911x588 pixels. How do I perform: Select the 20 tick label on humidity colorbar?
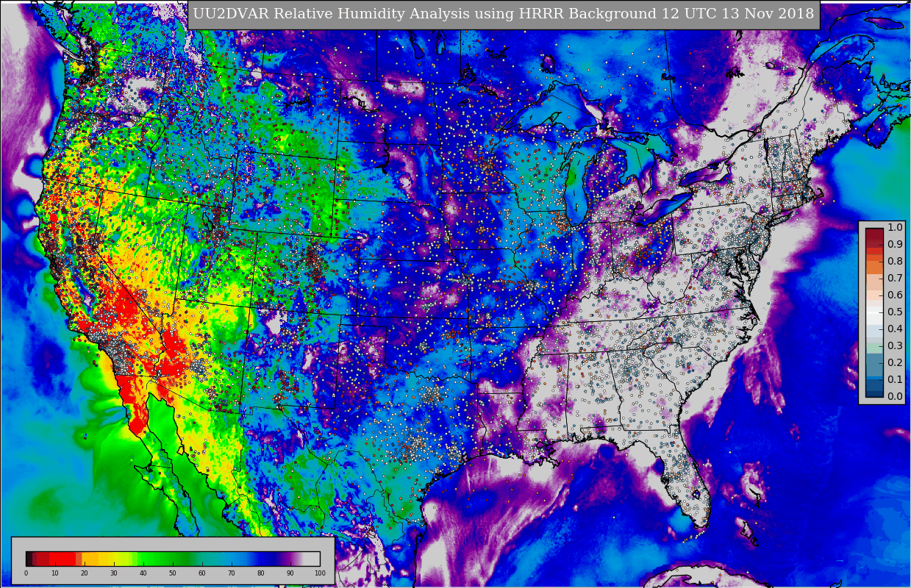(85, 573)
